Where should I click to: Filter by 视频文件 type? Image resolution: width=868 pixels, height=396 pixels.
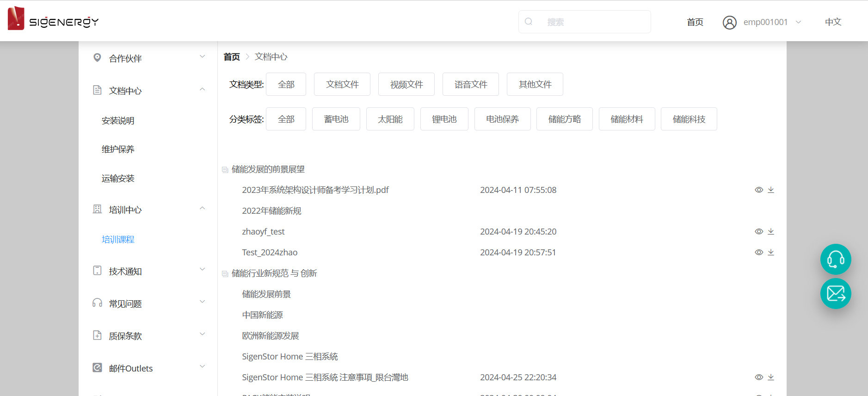coord(406,84)
